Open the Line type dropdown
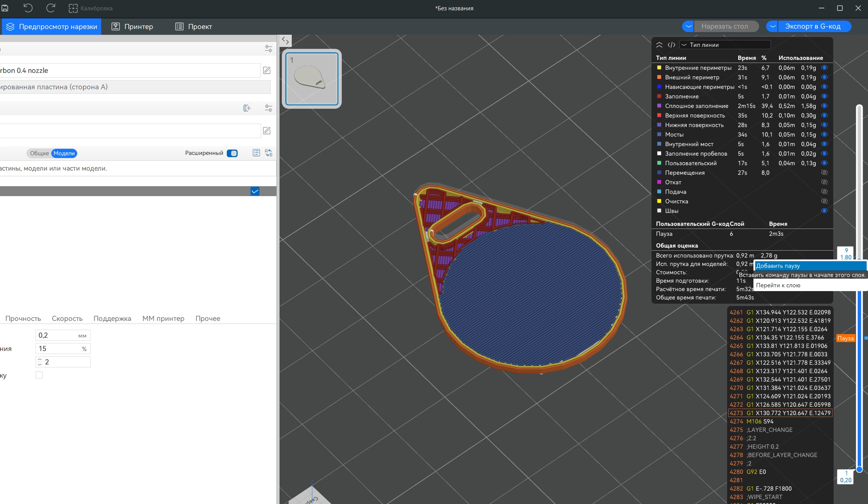 click(x=725, y=45)
